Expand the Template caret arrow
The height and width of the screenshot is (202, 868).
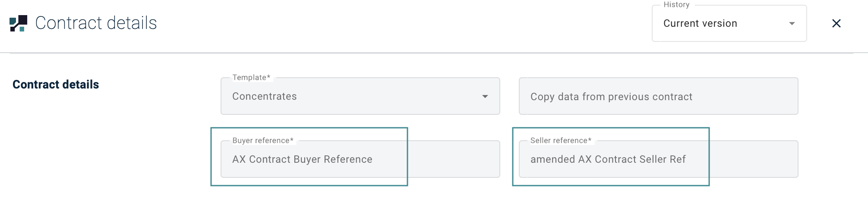(485, 97)
